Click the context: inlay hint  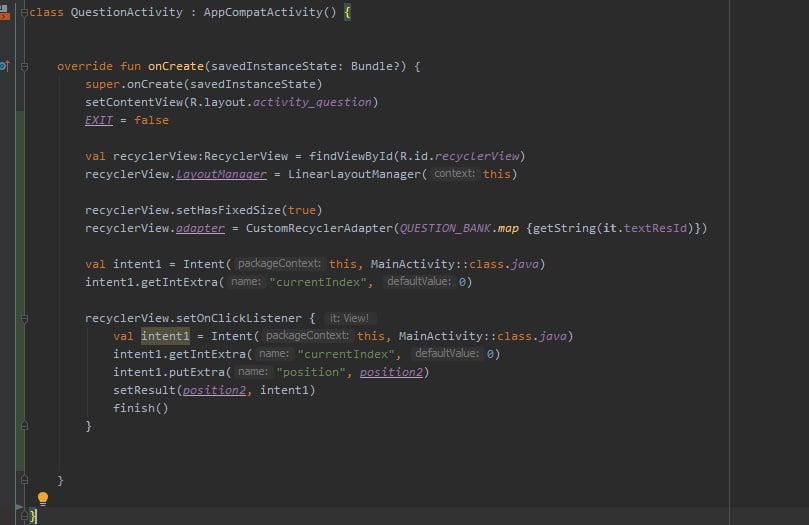pos(454,174)
